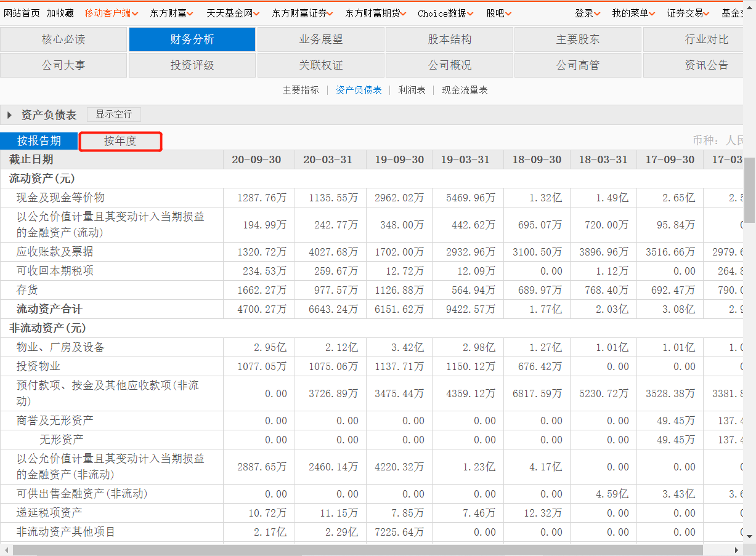Viewport: 756px width, 556px height.
Task: Open the 利润表 link
Action: (x=412, y=90)
